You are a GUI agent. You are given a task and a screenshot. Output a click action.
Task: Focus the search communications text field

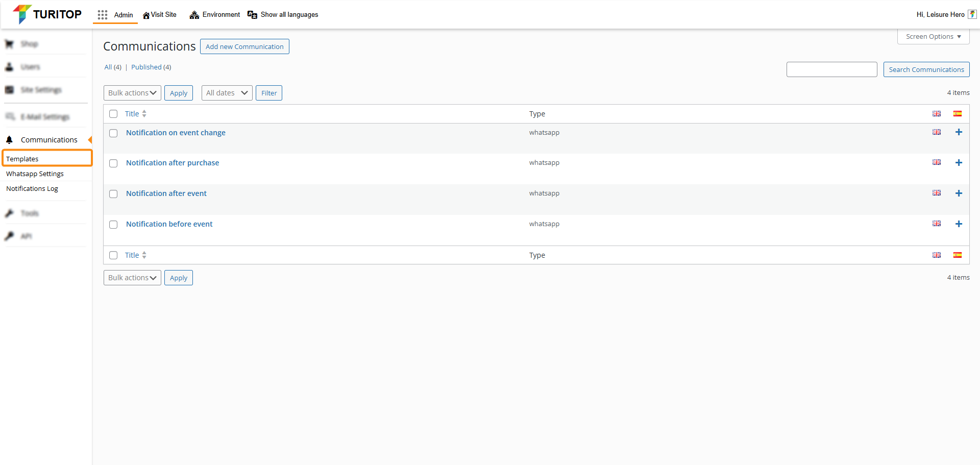pyautogui.click(x=831, y=69)
